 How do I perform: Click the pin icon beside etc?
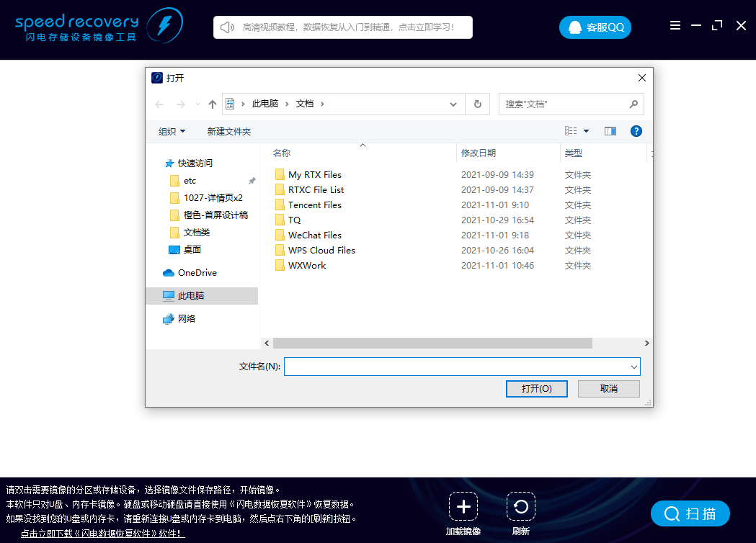[x=252, y=181]
